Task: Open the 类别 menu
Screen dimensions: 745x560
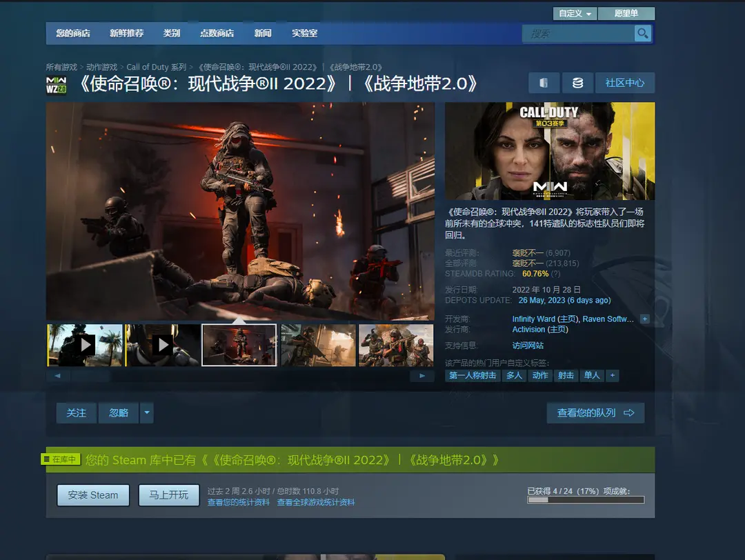Action: [172, 33]
